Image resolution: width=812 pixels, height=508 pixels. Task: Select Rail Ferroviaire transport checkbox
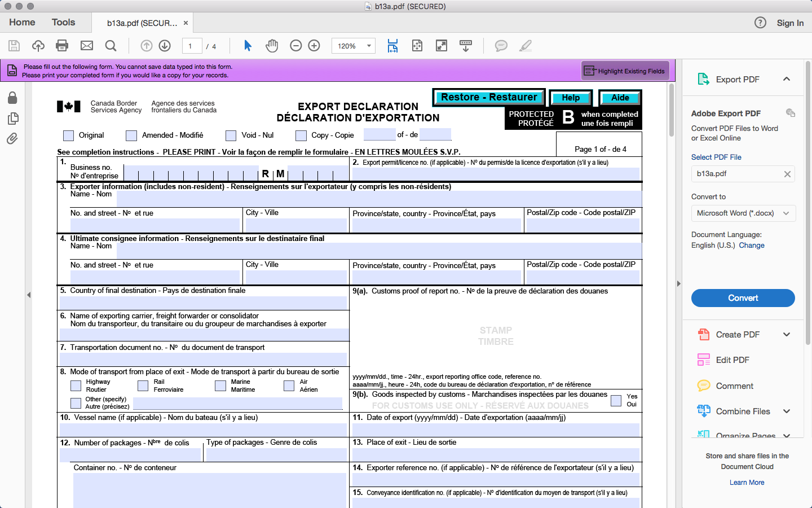[x=143, y=386]
